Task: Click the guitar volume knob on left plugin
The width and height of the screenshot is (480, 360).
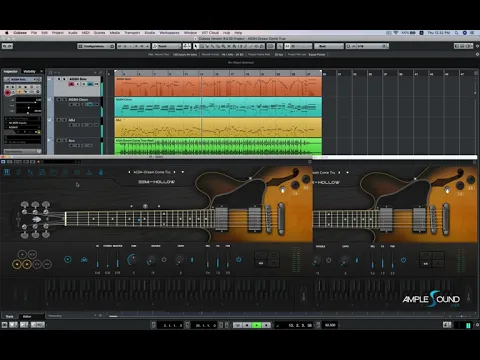Action: [295, 184]
